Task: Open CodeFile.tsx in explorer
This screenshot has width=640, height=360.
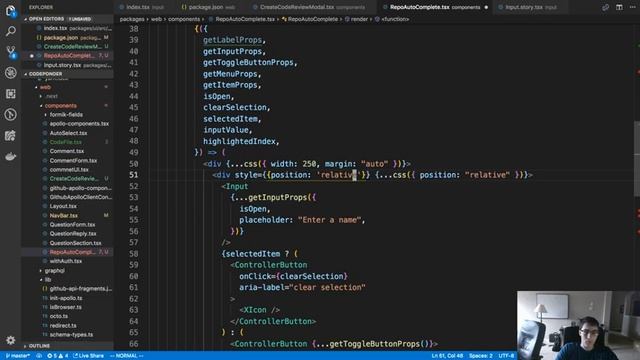Action: point(67,142)
